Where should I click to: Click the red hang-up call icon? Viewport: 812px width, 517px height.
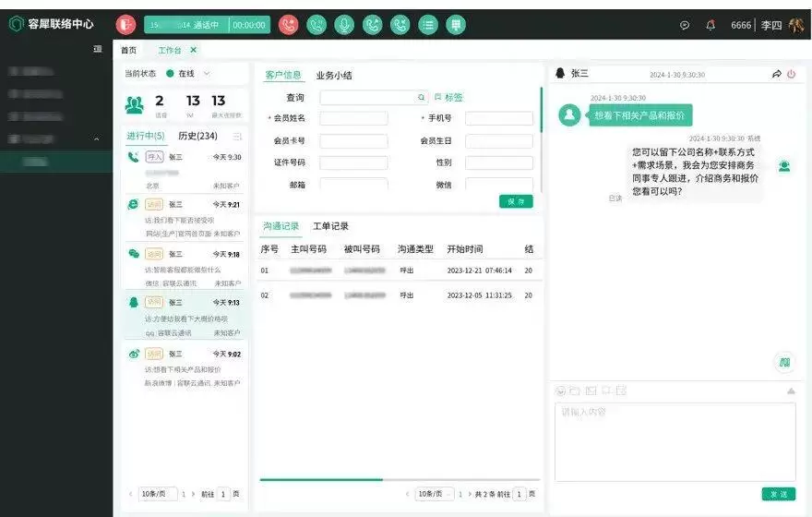288,25
